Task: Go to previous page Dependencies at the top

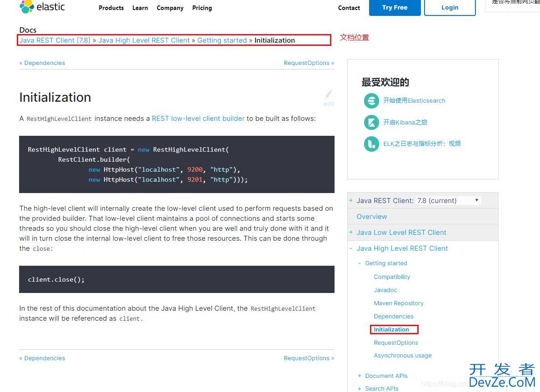Action: (x=42, y=63)
